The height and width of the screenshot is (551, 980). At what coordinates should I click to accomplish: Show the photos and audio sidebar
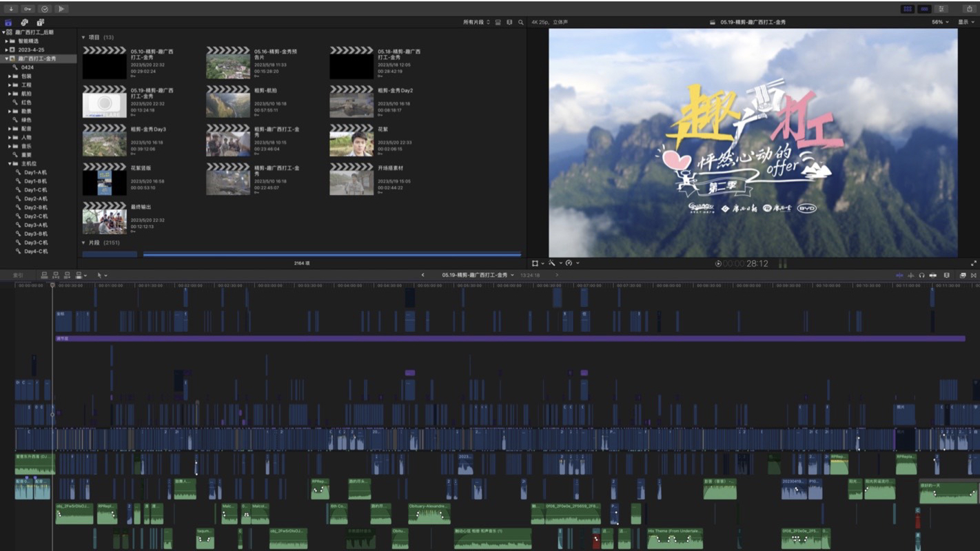(24, 23)
